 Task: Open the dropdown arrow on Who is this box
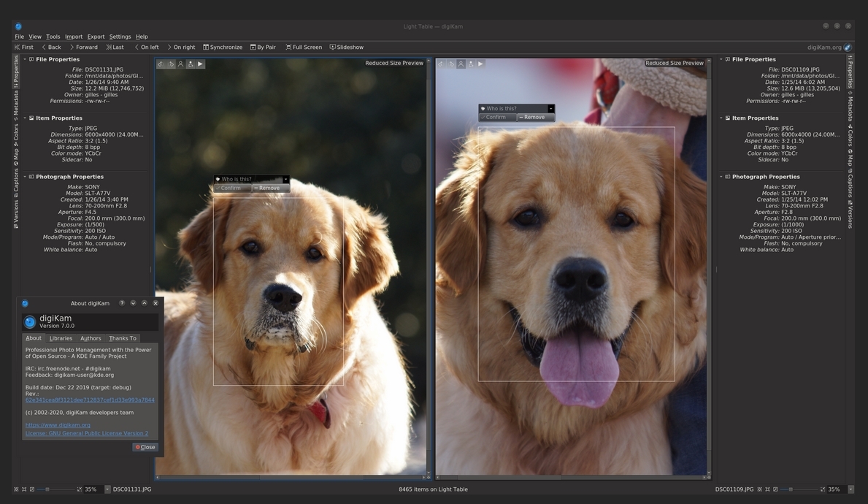coord(285,179)
